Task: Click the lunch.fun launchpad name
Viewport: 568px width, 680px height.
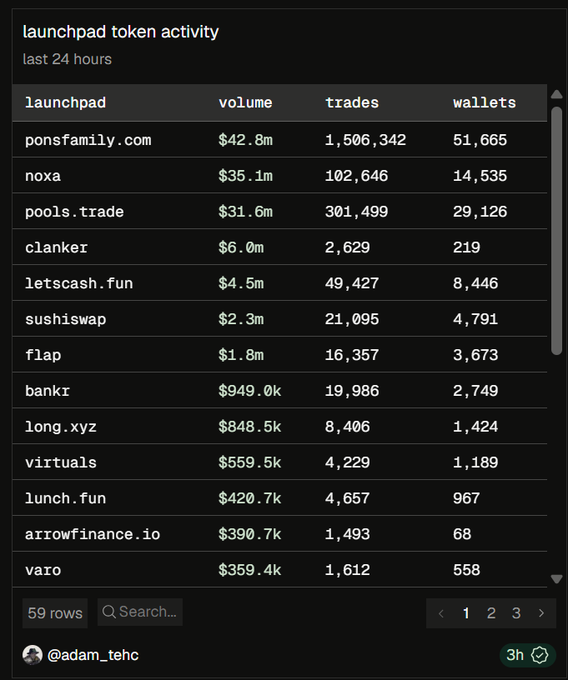Action: click(65, 498)
